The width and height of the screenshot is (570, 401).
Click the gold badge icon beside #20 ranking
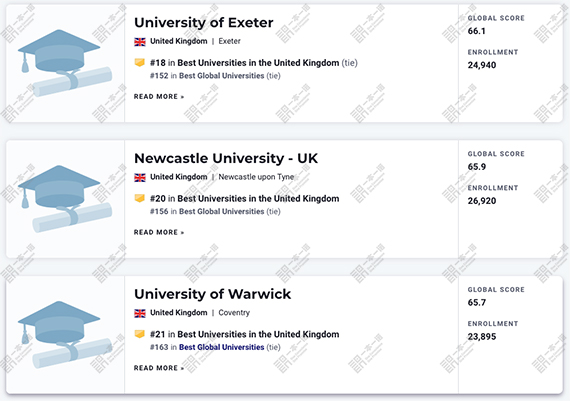pyautogui.click(x=140, y=198)
